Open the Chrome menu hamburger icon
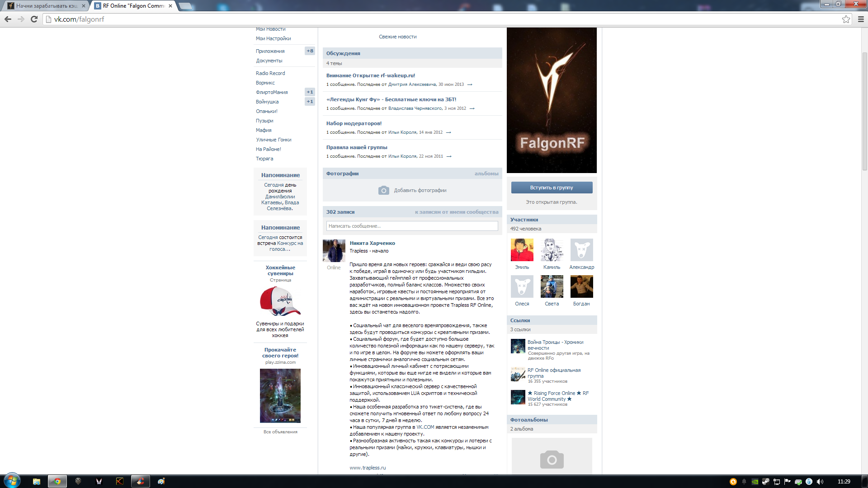This screenshot has width=868, height=488. 861,19
